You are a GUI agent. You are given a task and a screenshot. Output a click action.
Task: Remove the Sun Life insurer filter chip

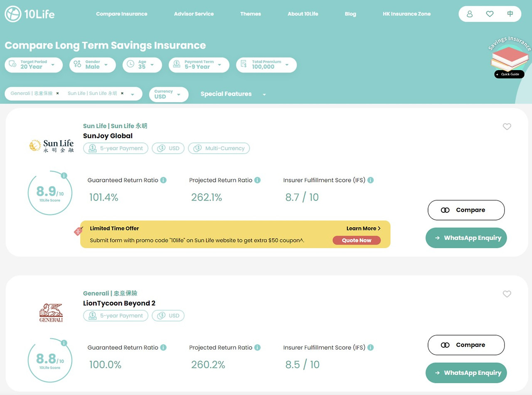[x=122, y=93]
